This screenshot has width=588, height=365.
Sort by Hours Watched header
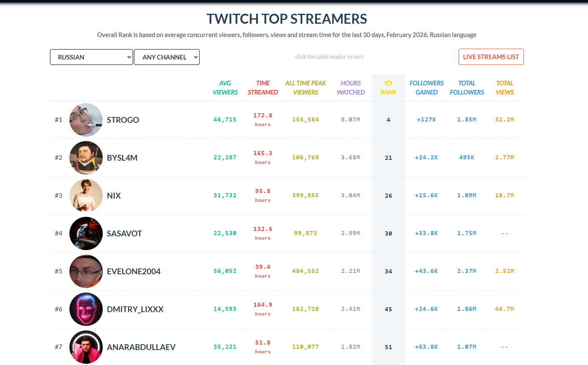coord(351,88)
